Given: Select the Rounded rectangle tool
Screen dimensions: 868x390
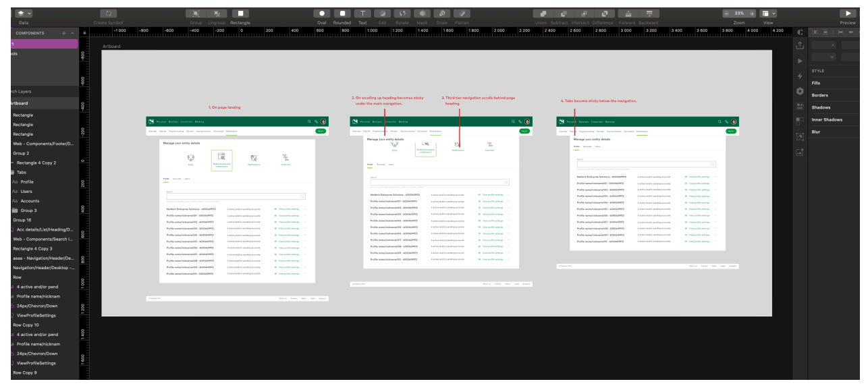Looking at the screenshot, I should (x=342, y=13).
